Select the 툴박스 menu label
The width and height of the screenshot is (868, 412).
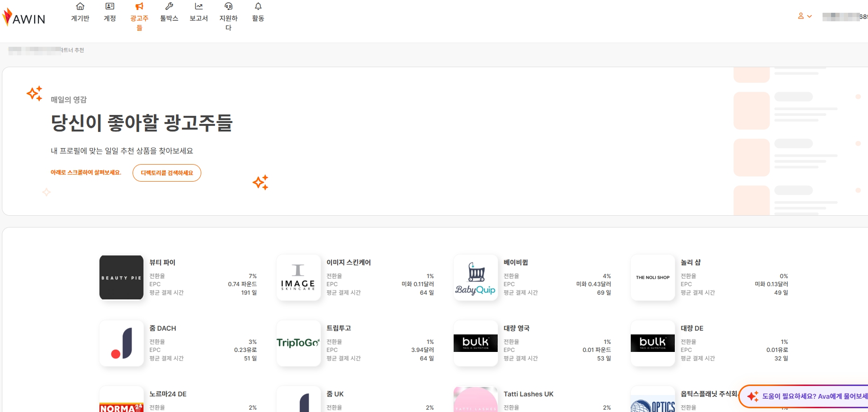[x=169, y=18]
